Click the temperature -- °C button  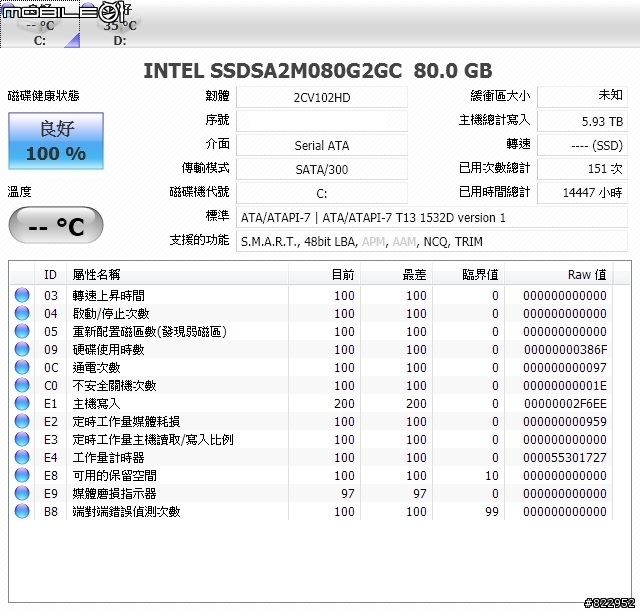(x=56, y=226)
